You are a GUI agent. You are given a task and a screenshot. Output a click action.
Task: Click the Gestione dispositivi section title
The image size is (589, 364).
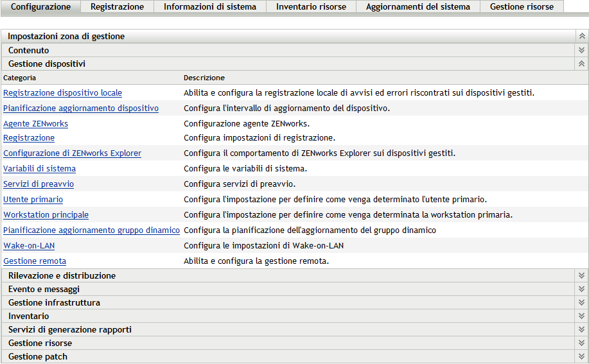pyautogui.click(x=47, y=64)
